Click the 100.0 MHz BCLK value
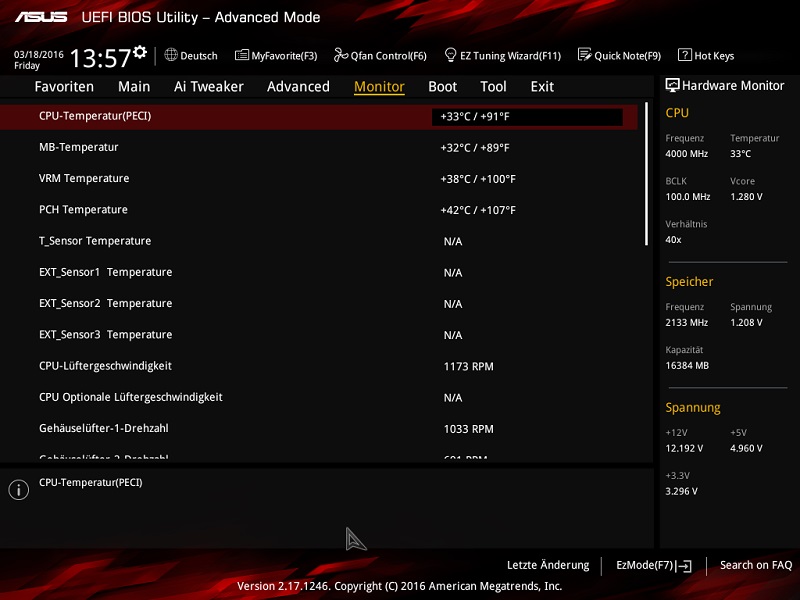The height and width of the screenshot is (600, 800). [688, 197]
